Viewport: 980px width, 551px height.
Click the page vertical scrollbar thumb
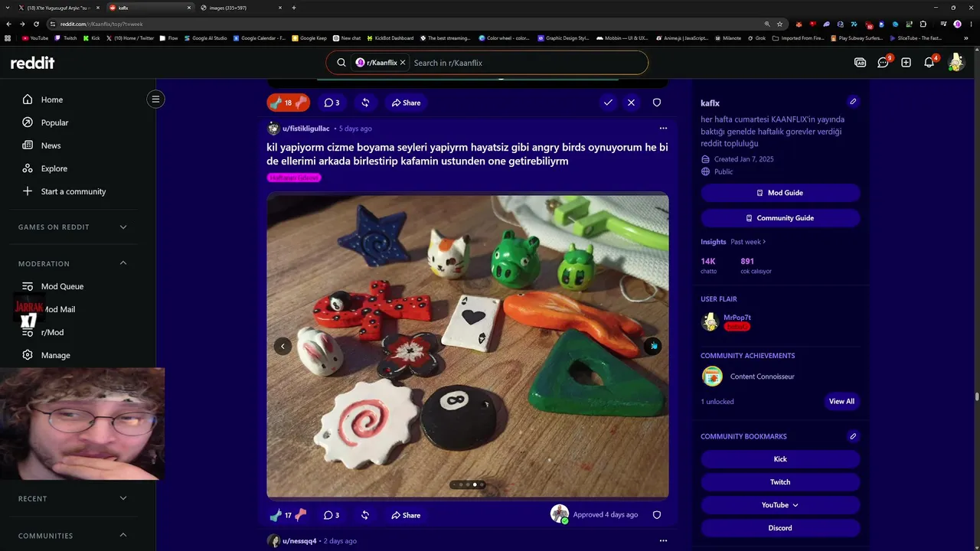tap(977, 396)
